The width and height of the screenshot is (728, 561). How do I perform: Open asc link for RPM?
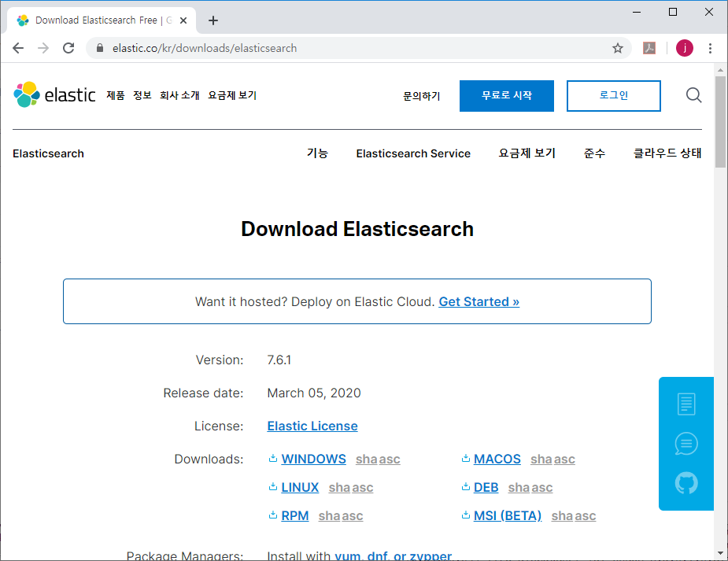tap(353, 516)
